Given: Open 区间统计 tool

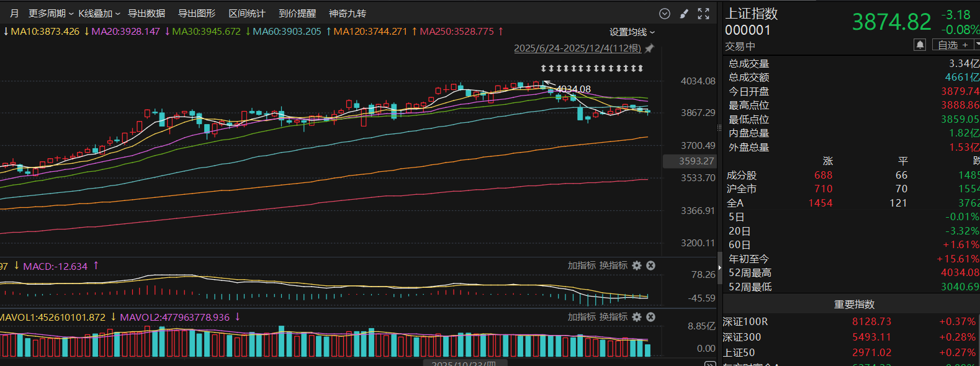Looking at the screenshot, I should [247, 14].
